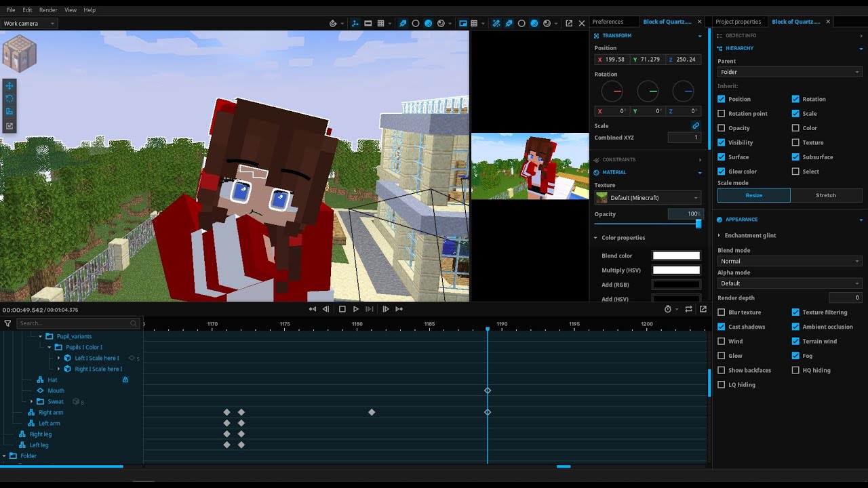The height and width of the screenshot is (488, 868).
Task: Open the Texture Default (Minecraft) dropdown
Action: [x=648, y=198]
